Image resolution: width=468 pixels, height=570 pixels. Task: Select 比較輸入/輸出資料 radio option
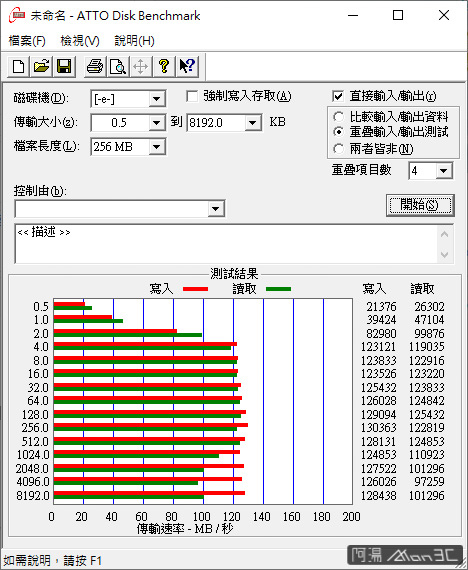[x=338, y=117]
